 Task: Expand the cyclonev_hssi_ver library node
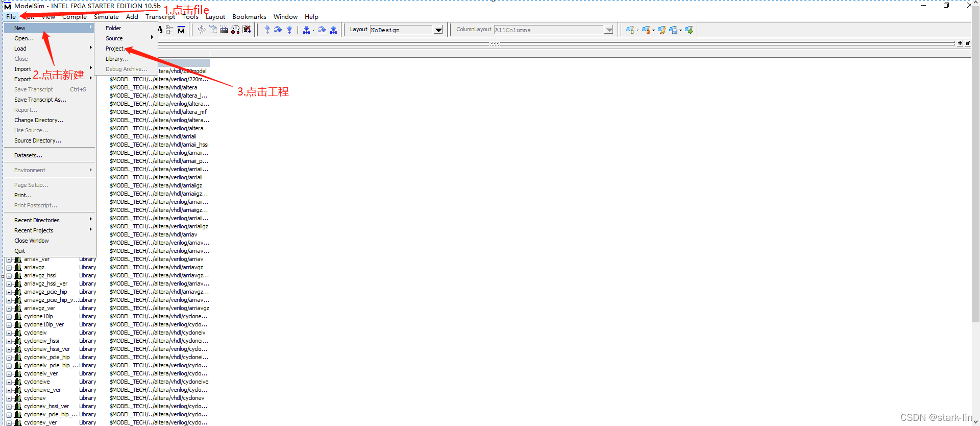pyautogui.click(x=9, y=407)
